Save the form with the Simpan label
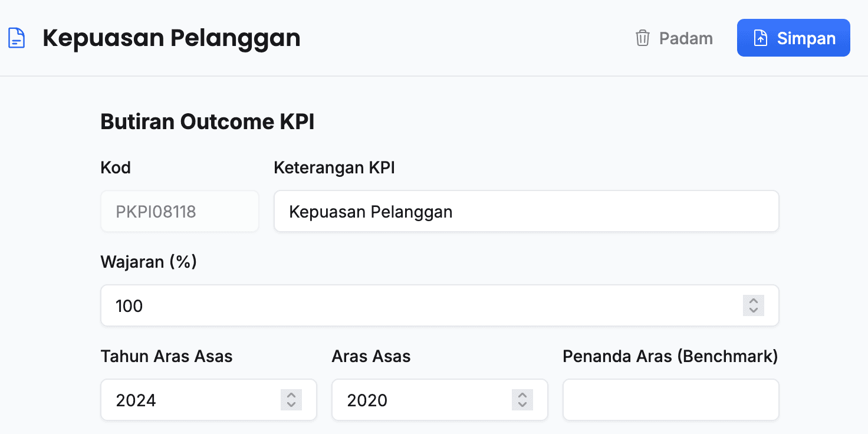 point(806,38)
